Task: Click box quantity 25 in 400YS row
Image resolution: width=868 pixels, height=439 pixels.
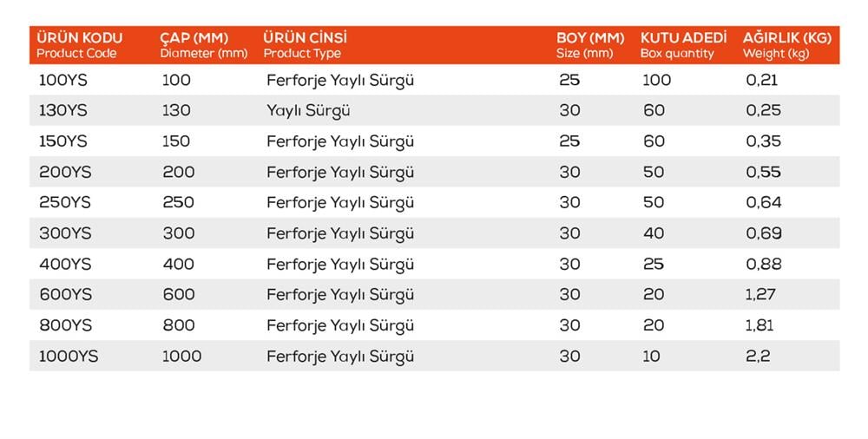Action: (654, 264)
